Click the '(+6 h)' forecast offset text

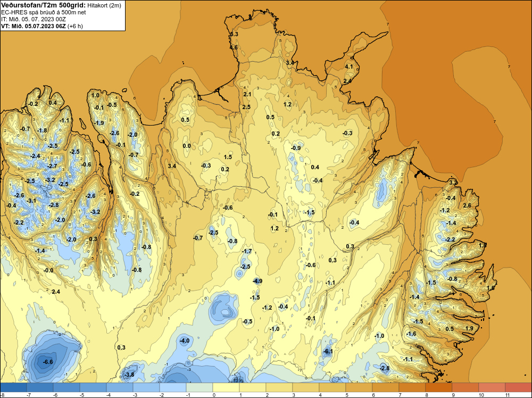[75, 26]
